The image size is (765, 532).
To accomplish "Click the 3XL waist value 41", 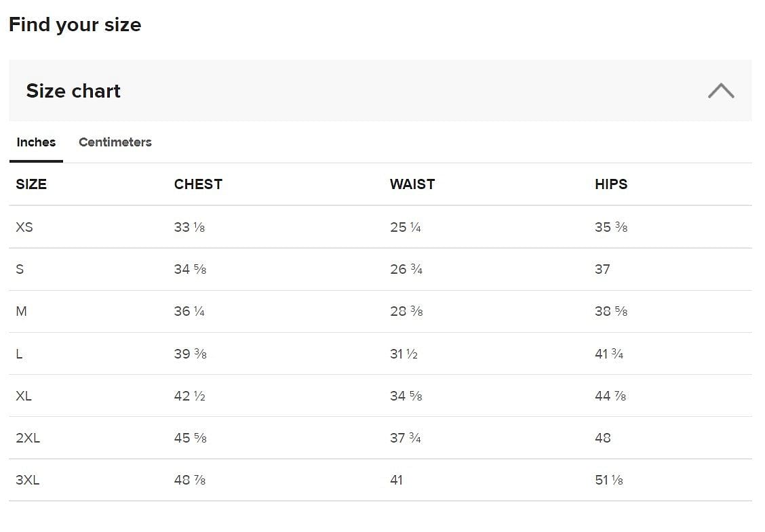I will pos(396,480).
